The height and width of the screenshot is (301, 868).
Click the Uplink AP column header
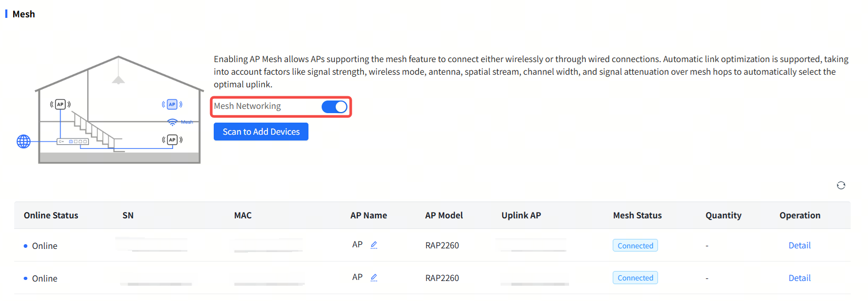click(521, 215)
